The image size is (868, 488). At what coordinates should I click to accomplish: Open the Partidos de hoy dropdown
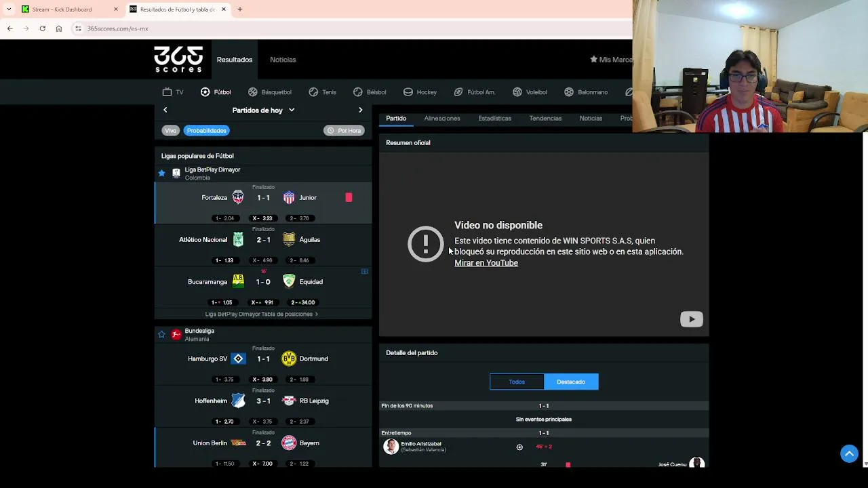263,110
